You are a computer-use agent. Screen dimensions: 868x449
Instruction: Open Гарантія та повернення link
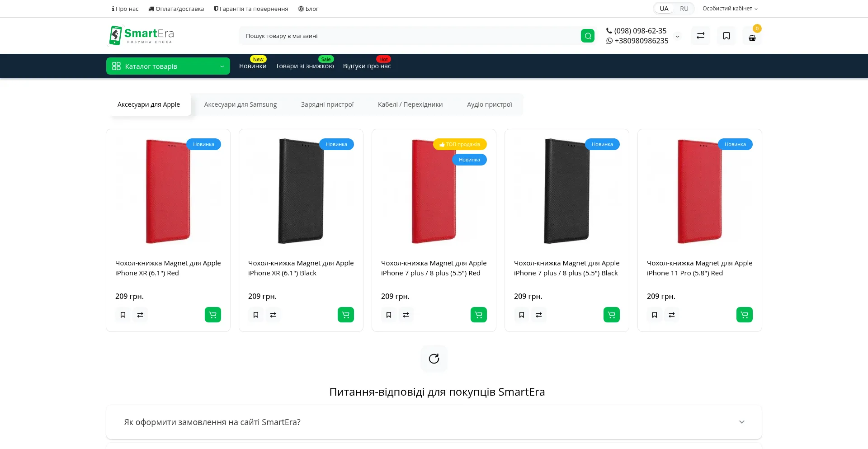click(x=251, y=9)
